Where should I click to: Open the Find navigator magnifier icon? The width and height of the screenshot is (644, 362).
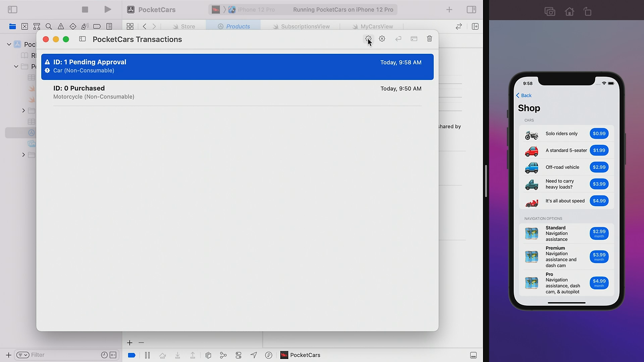tap(49, 27)
